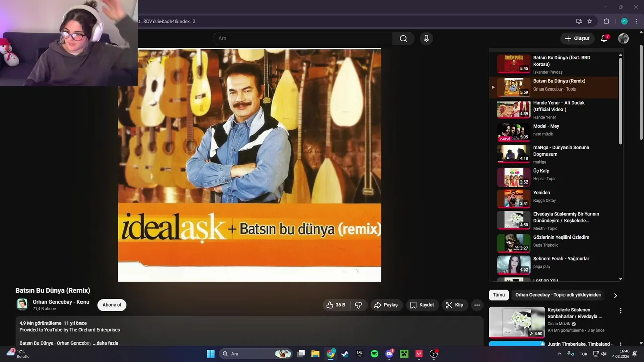Open options menu for Keşkelerle Süslenen video
This screenshot has width=644, height=362.
coord(621,311)
